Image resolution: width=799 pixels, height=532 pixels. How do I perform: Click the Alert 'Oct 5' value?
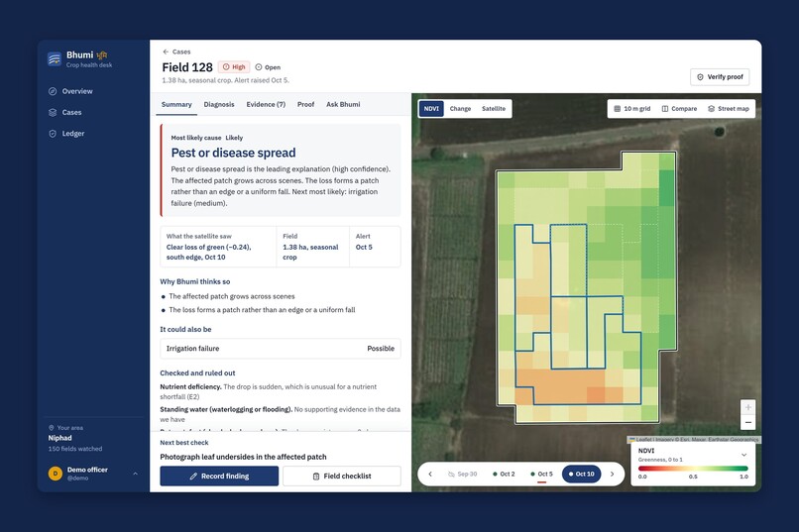point(364,247)
